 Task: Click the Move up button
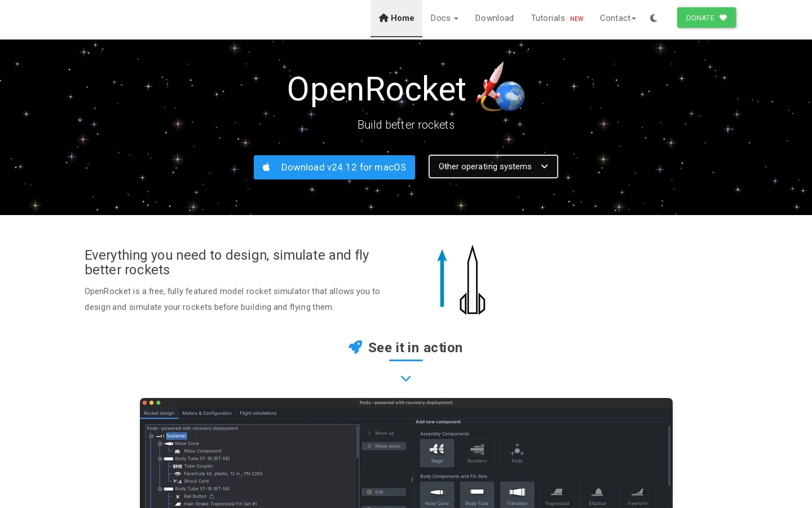pyautogui.click(x=383, y=433)
